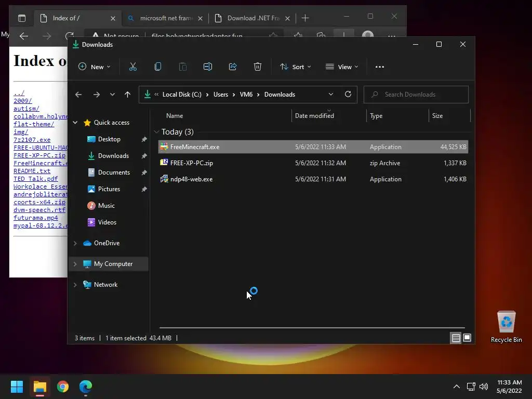
Task: Click the 2009/ link in browser
Action: tap(23, 101)
